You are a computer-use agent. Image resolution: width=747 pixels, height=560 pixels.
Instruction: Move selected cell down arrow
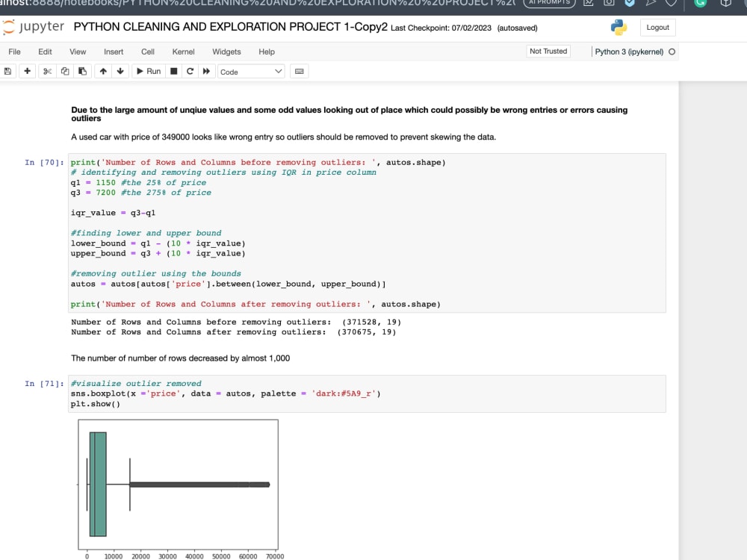pyautogui.click(x=120, y=71)
